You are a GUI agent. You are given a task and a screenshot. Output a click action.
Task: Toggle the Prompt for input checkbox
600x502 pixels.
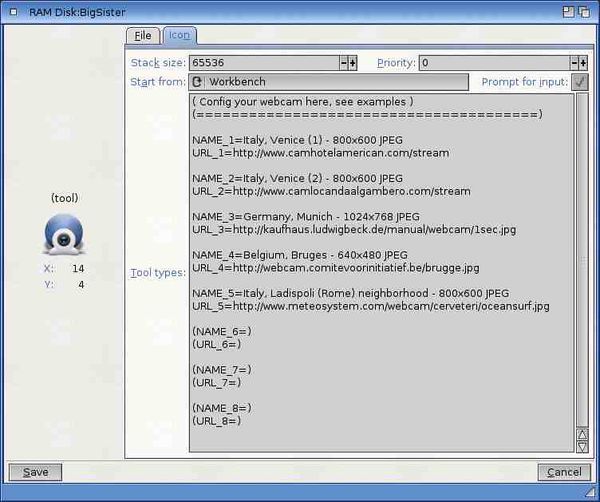click(x=580, y=82)
